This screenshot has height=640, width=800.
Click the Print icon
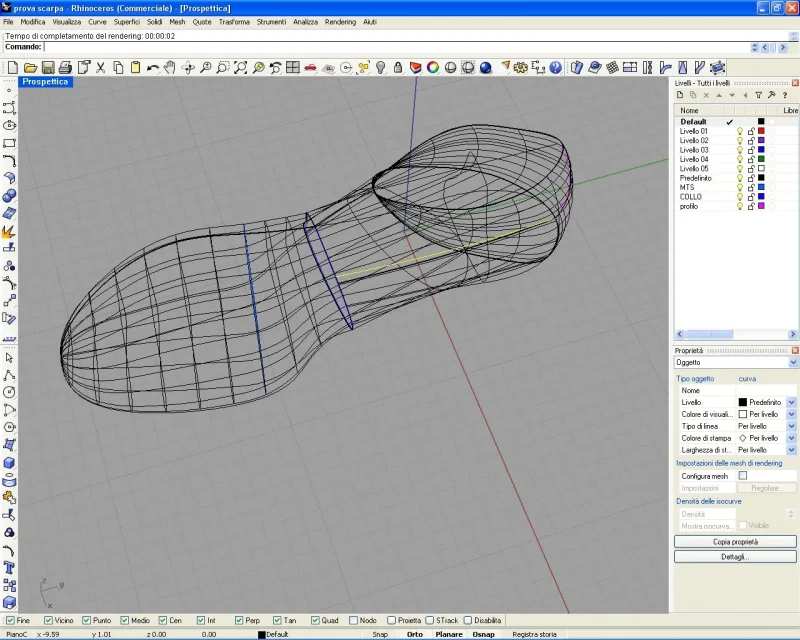click(x=65, y=67)
